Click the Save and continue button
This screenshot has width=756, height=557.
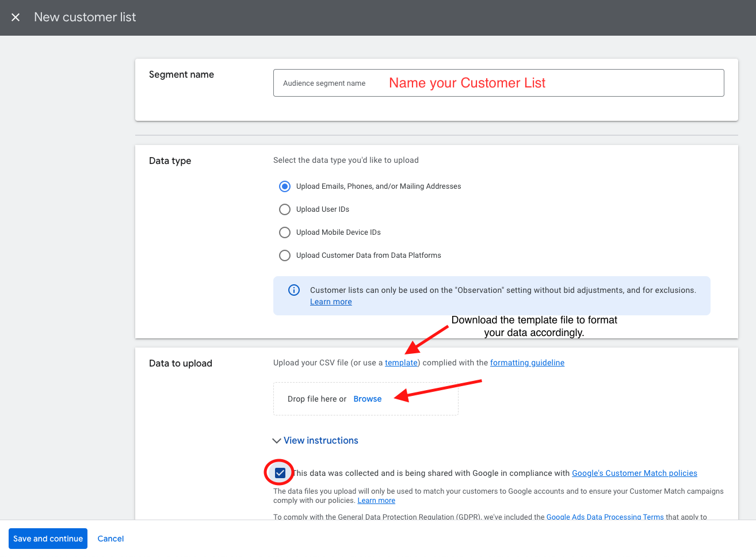tap(48, 539)
